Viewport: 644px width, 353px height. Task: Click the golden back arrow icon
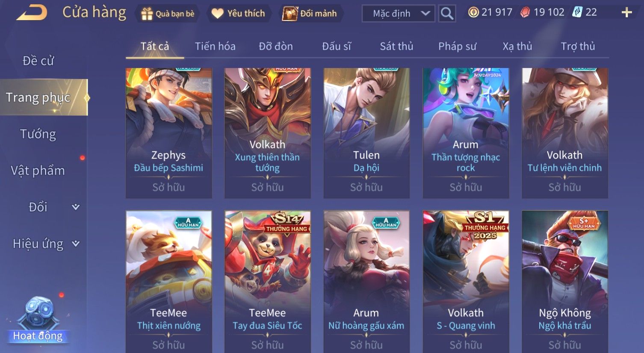(32, 13)
